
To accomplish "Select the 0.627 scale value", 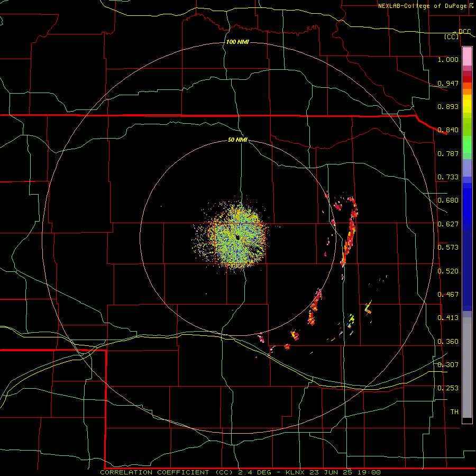I will tap(448, 224).
